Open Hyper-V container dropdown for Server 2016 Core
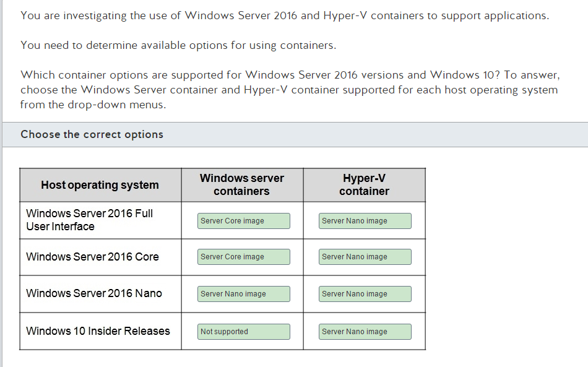588x367 pixels. click(x=365, y=257)
